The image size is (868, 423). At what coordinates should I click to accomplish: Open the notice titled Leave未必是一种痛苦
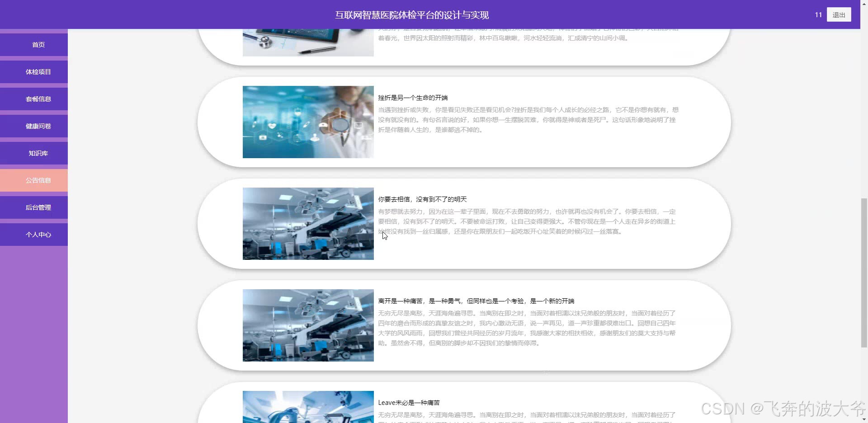(409, 403)
